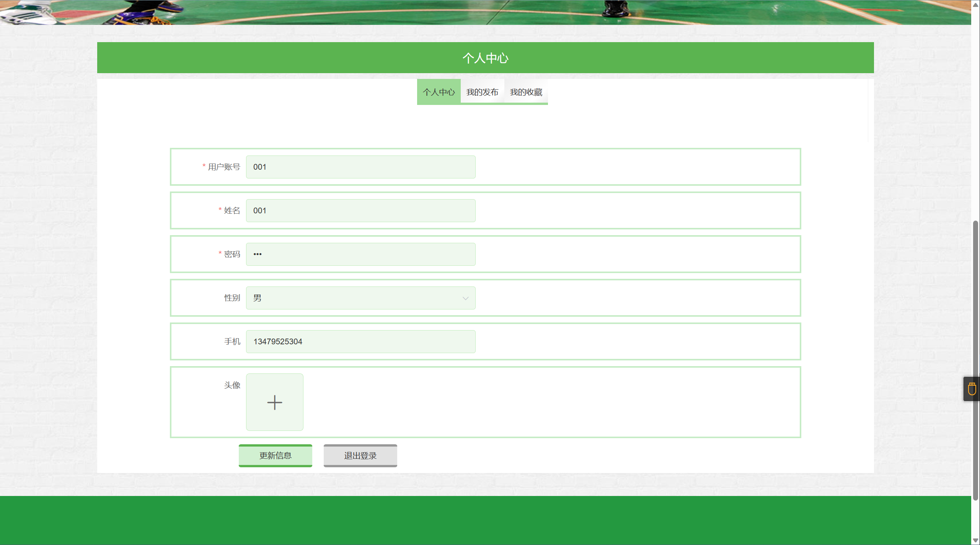Screen dimensions: 980x545
Task: Click the basketball court banner image
Action: [485, 11]
